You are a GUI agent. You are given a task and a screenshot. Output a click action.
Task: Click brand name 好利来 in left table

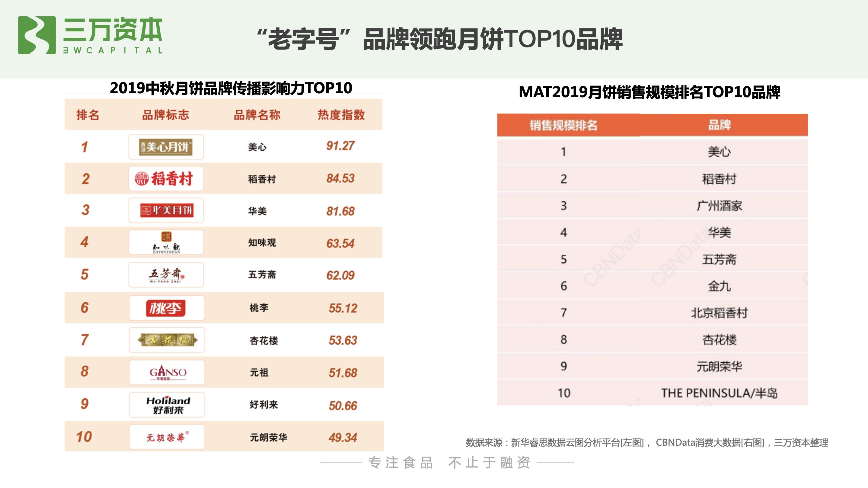coord(264,404)
